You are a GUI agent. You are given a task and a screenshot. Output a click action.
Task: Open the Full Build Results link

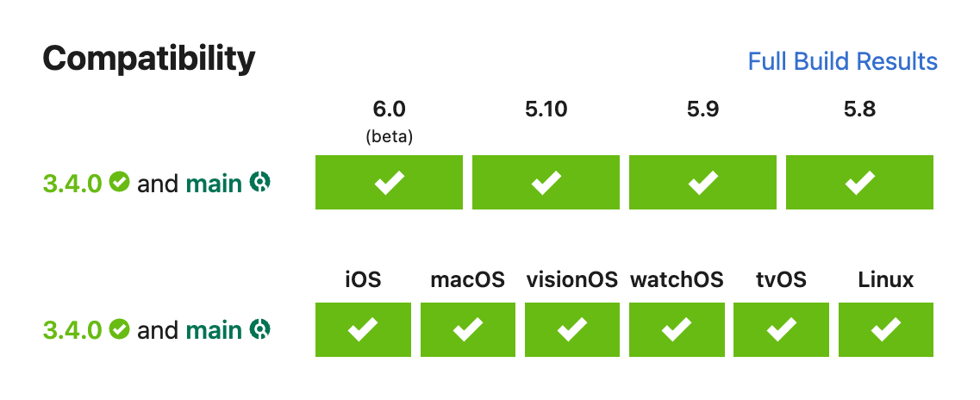click(842, 62)
